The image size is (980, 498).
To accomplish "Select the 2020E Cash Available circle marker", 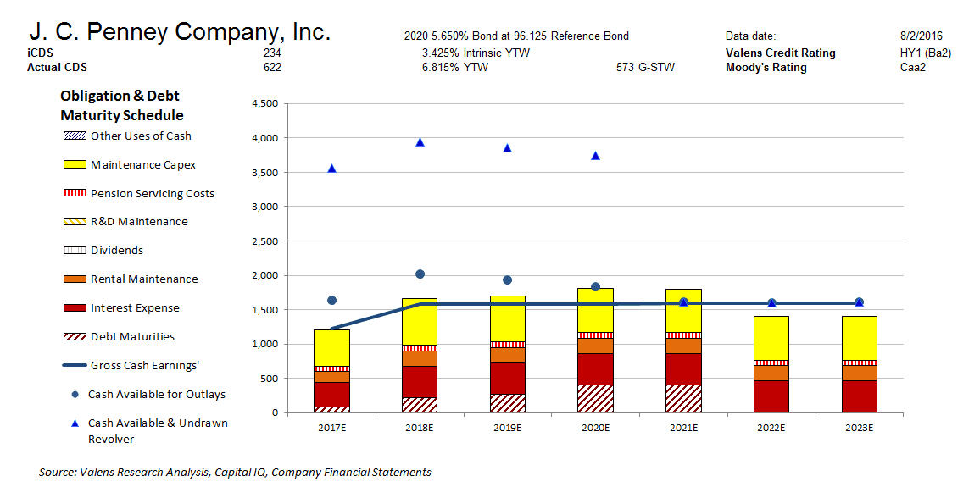I will 596,287.
